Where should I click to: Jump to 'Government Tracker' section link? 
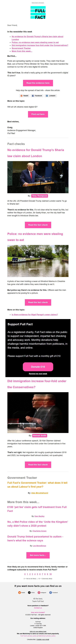21,48
